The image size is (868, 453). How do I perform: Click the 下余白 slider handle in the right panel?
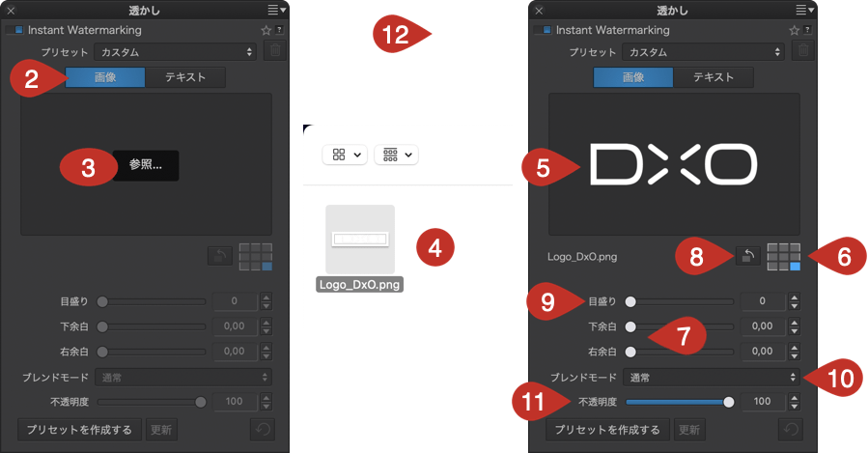coord(630,326)
